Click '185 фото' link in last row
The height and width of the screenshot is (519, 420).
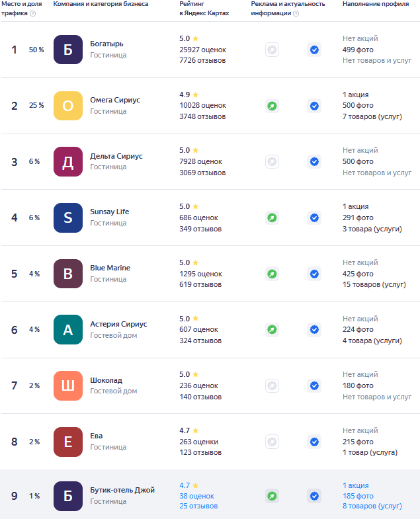[x=358, y=496]
